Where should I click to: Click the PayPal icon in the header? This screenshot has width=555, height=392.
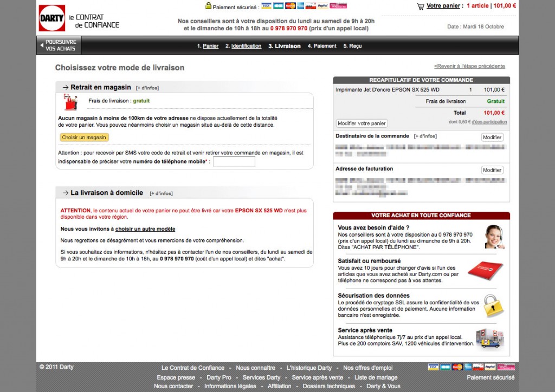(x=322, y=5)
